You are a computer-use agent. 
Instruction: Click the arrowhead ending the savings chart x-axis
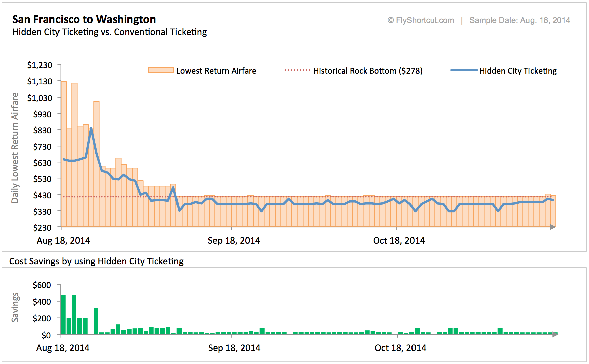pos(555,334)
